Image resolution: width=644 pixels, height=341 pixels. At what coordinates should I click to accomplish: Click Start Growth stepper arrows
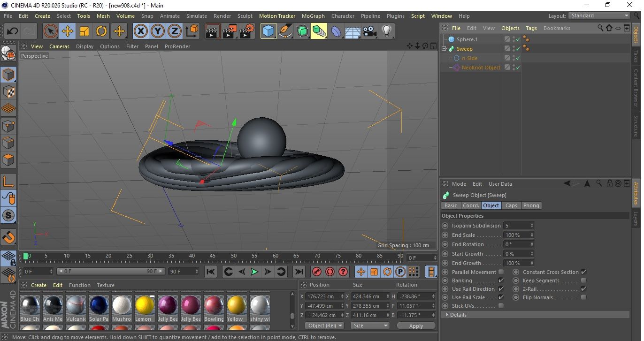pyautogui.click(x=532, y=254)
